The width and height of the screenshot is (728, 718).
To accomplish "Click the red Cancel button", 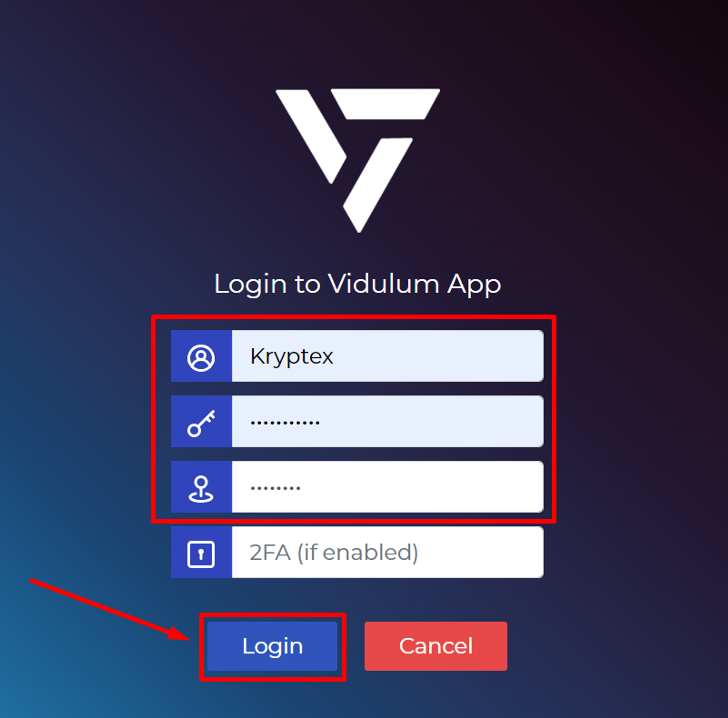I will pos(436,646).
